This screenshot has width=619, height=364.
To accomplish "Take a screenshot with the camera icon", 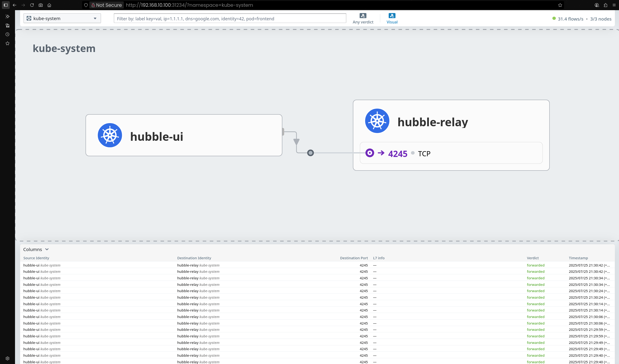I will (41, 5).
